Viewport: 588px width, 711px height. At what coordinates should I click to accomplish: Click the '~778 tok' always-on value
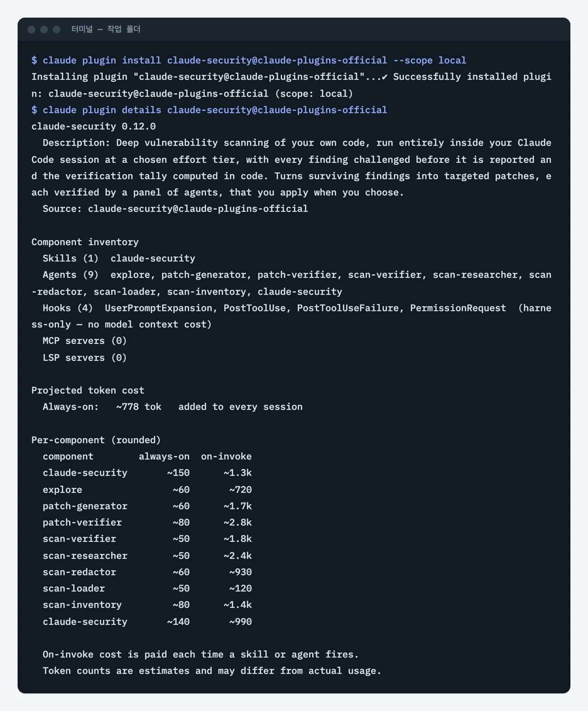coord(139,407)
